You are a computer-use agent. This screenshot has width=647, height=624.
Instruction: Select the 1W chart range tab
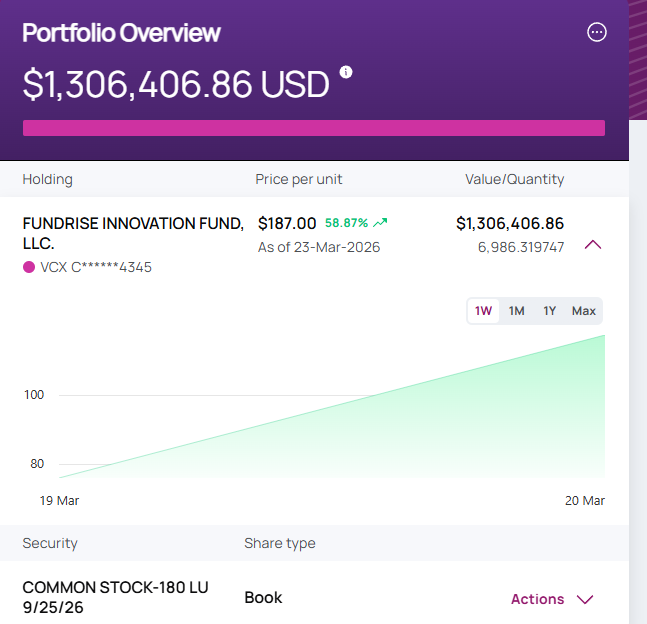pyautogui.click(x=483, y=311)
